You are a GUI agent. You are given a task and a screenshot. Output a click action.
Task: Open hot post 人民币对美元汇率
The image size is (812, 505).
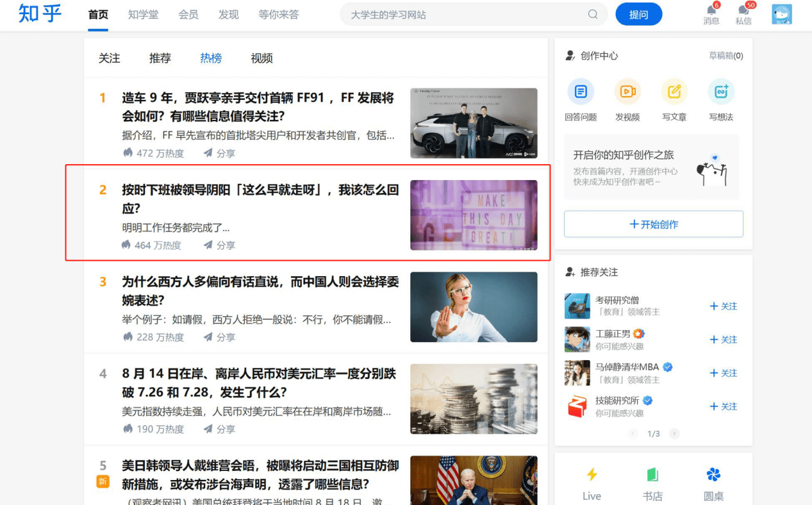[x=259, y=383]
